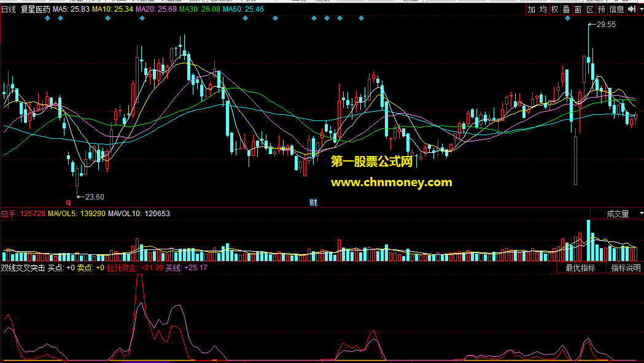
Task: Click the MA30: 26.08 label
Action: point(200,9)
